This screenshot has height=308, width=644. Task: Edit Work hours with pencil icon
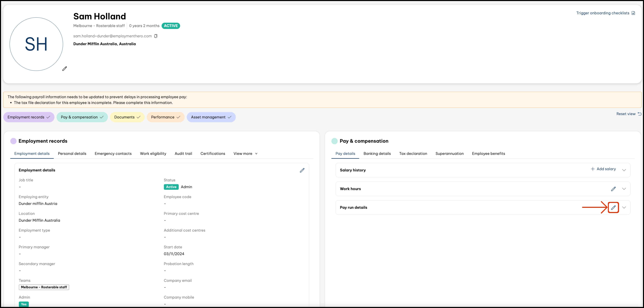[x=613, y=189]
